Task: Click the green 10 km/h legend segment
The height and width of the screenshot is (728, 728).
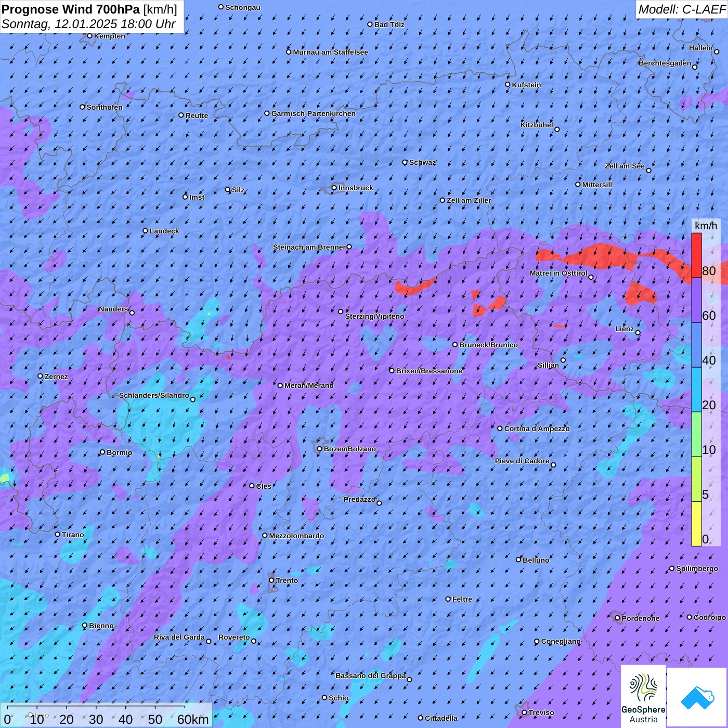Action: pos(696,434)
